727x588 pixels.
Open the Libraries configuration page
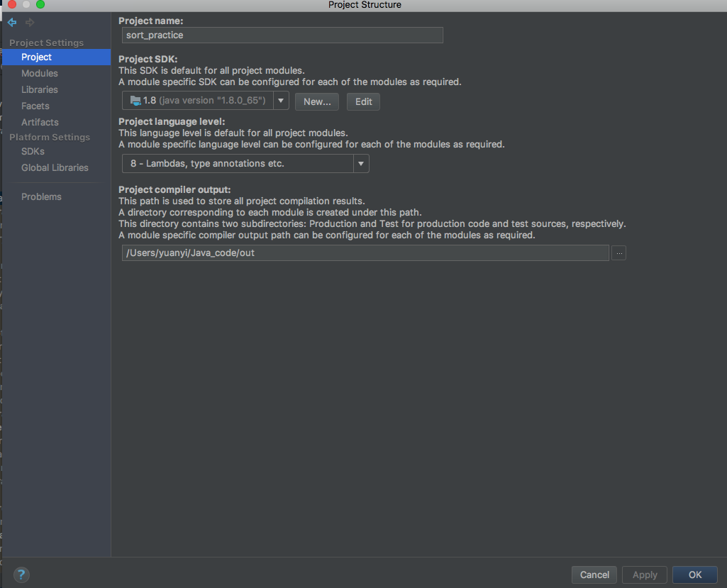(39, 89)
